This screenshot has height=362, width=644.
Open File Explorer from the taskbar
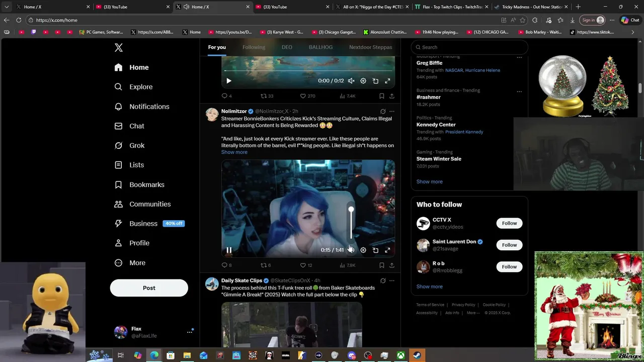pyautogui.click(x=187, y=355)
